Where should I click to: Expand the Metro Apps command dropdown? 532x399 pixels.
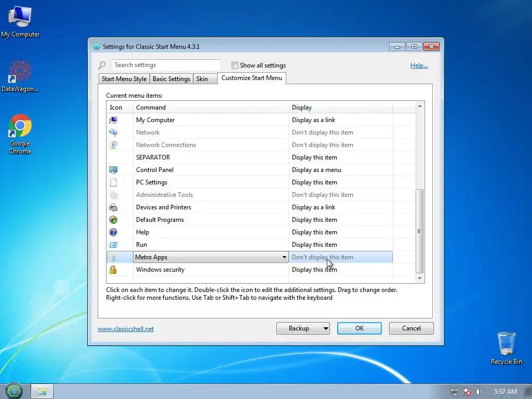click(284, 257)
